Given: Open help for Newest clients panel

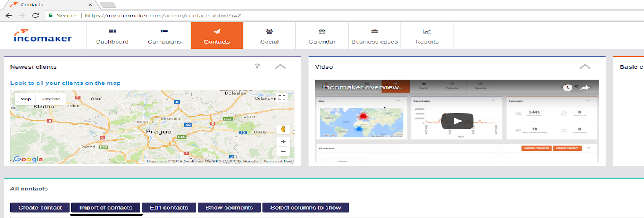Looking at the screenshot, I should 257,66.
